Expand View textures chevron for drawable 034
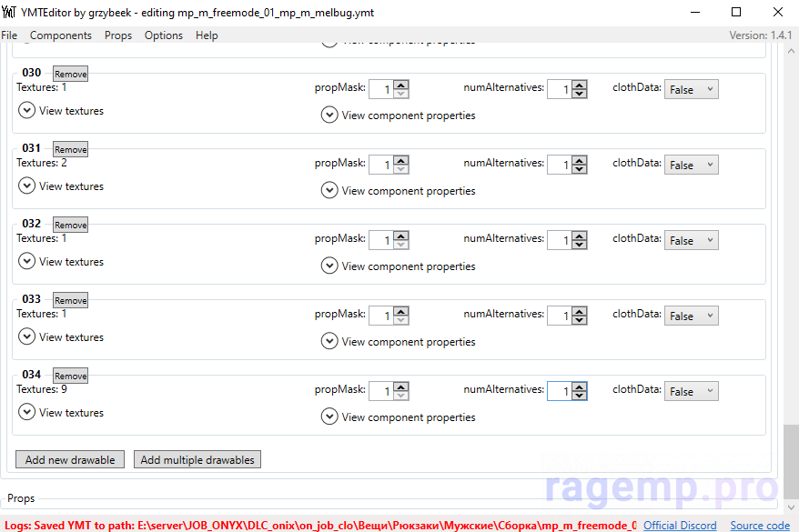This screenshot has height=532, width=799. click(x=27, y=413)
